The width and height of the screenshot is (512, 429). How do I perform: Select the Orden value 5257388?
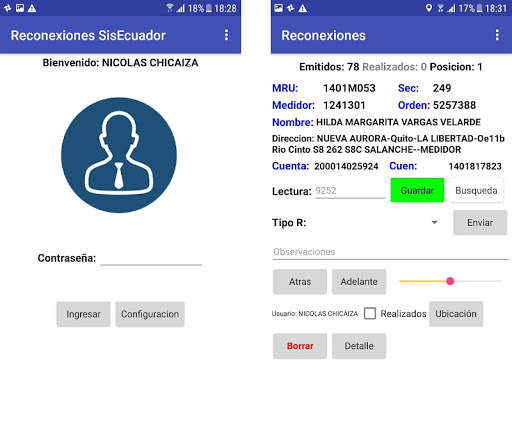[x=454, y=105]
